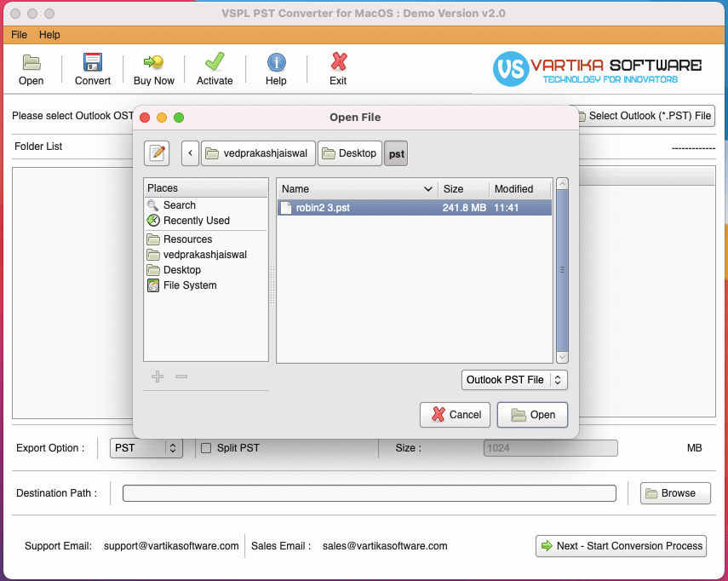This screenshot has height=581, width=728.
Task: Click Select Outlook (*.PST) File button
Action: [645, 116]
